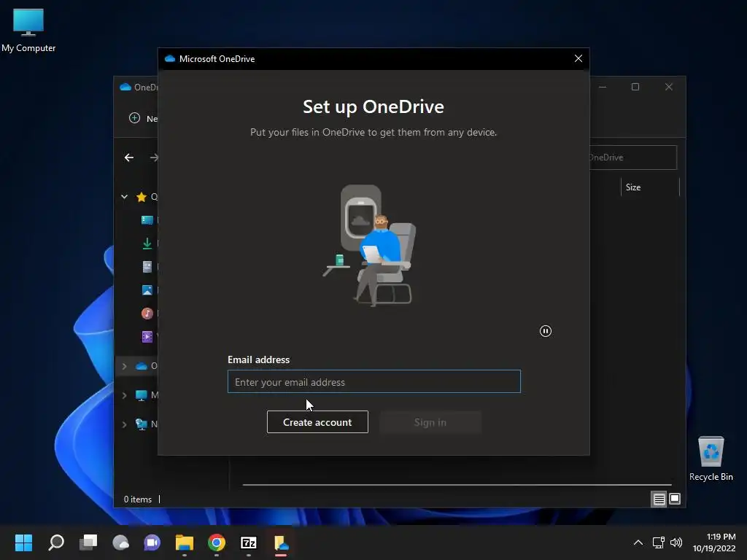Expand the Network tree node
Viewport: 747px width, 560px height.
[124, 424]
